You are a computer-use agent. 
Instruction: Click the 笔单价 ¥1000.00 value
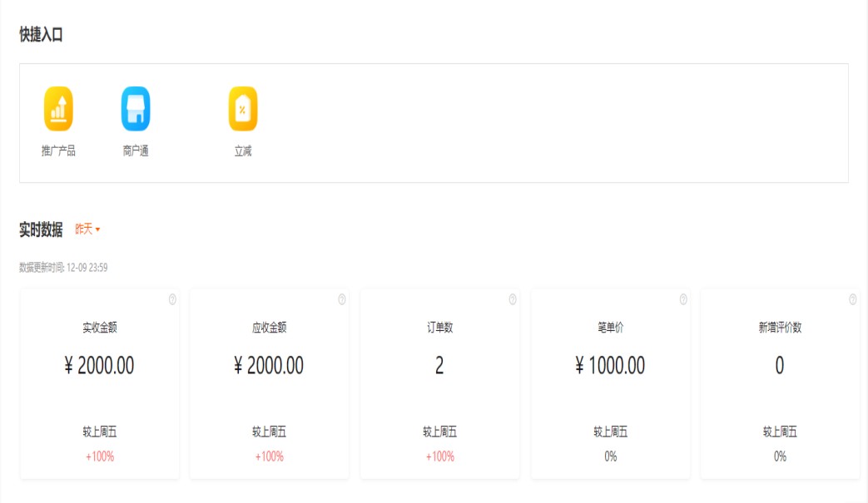coord(610,366)
